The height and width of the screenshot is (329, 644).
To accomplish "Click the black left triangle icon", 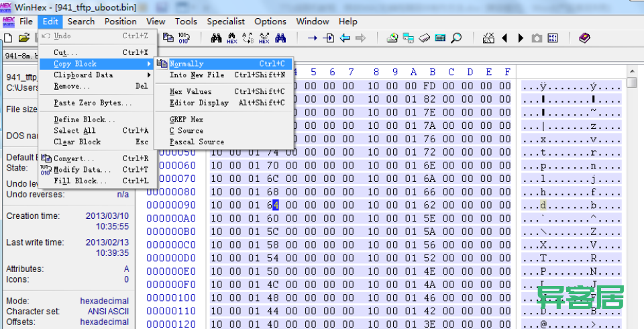I will 504,38.
